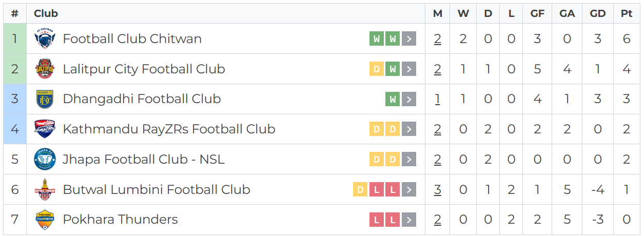Click the Dhangadhi Football Club badge
This screenshot has height=236, width=644.
point(45,99)
